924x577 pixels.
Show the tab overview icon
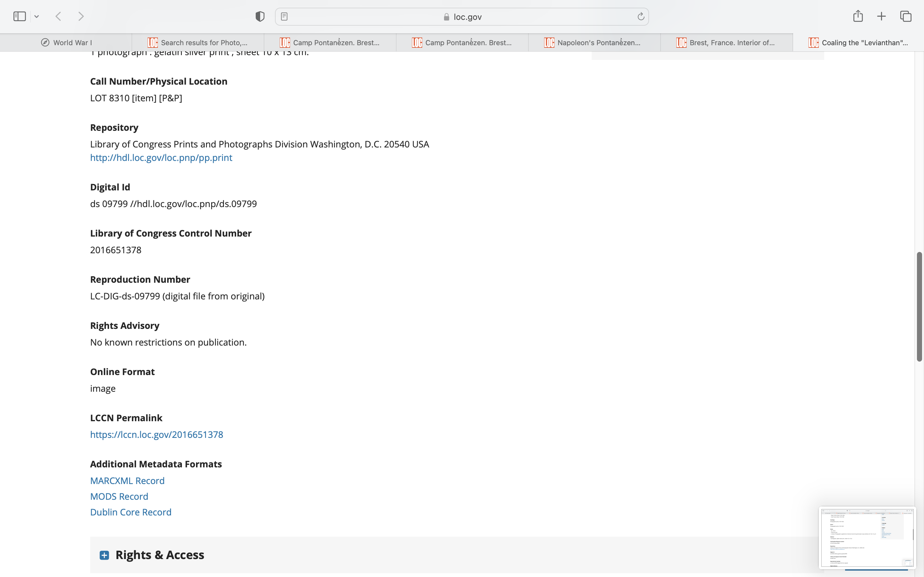[x=906, y=16]
